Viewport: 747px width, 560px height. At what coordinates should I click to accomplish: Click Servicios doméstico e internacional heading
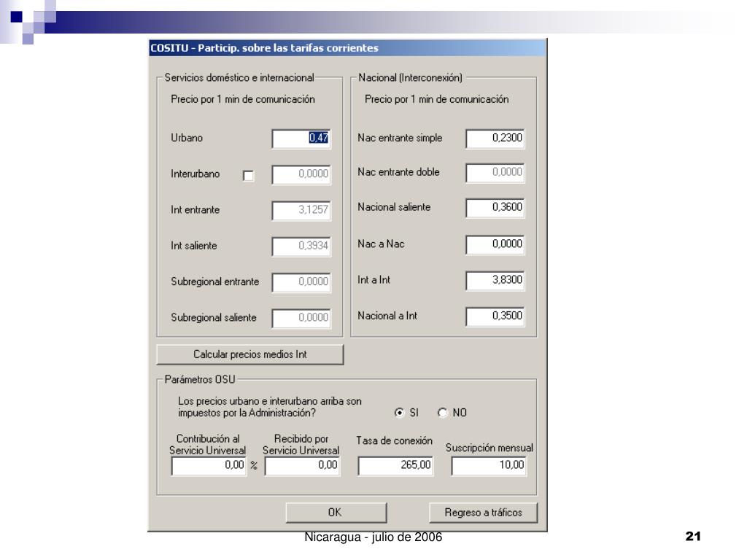[x=239, y=77]
